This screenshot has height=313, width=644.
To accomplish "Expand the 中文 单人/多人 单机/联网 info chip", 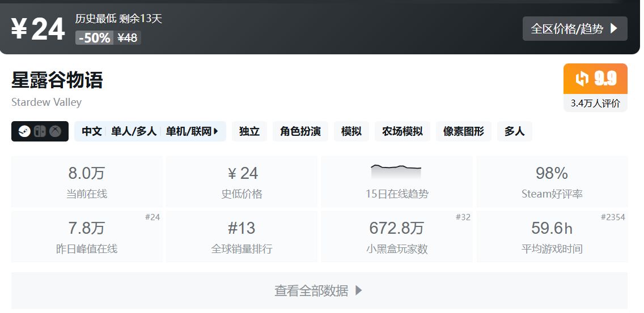I will click(150, 131).
